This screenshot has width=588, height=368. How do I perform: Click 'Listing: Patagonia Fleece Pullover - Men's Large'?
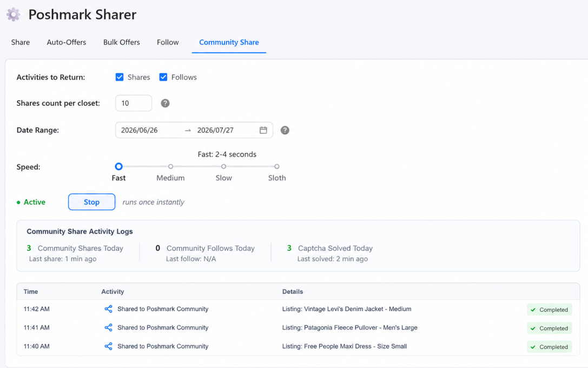coord(350,327)
